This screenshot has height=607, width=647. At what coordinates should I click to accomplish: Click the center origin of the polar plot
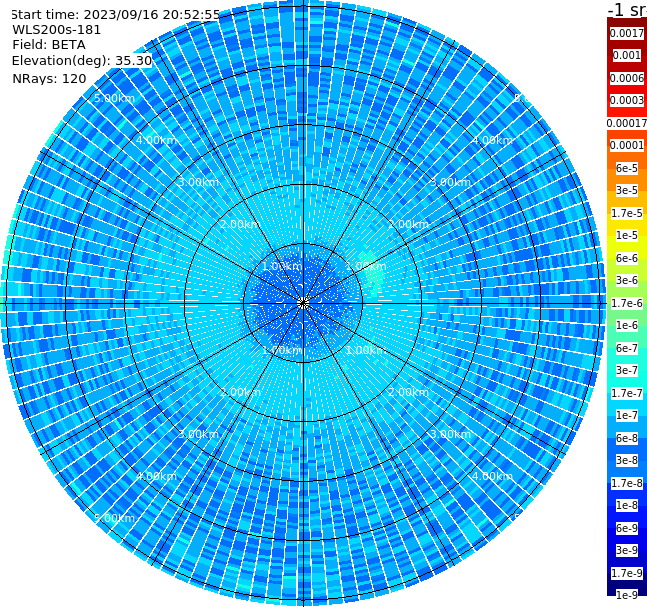(303, 303)
